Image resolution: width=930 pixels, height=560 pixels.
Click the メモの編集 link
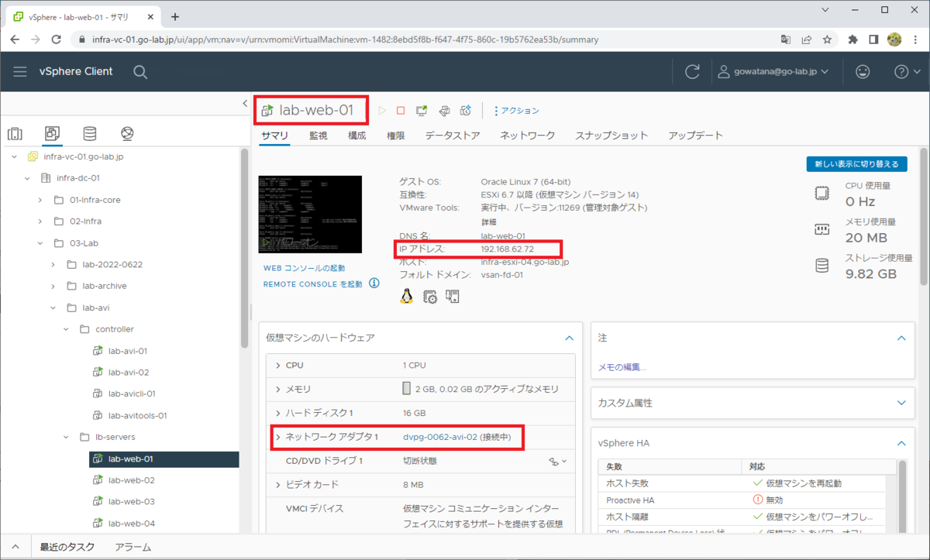(x=622, y=367)
